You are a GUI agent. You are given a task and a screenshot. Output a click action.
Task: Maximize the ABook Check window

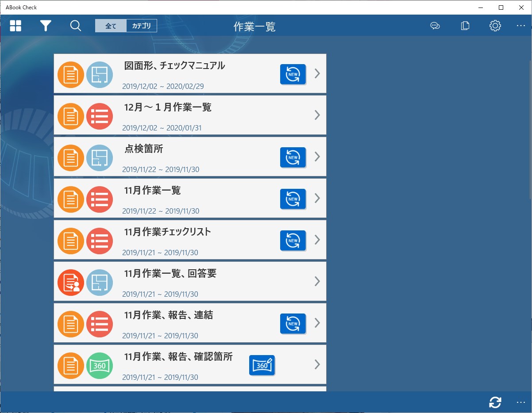pos(501,7)
